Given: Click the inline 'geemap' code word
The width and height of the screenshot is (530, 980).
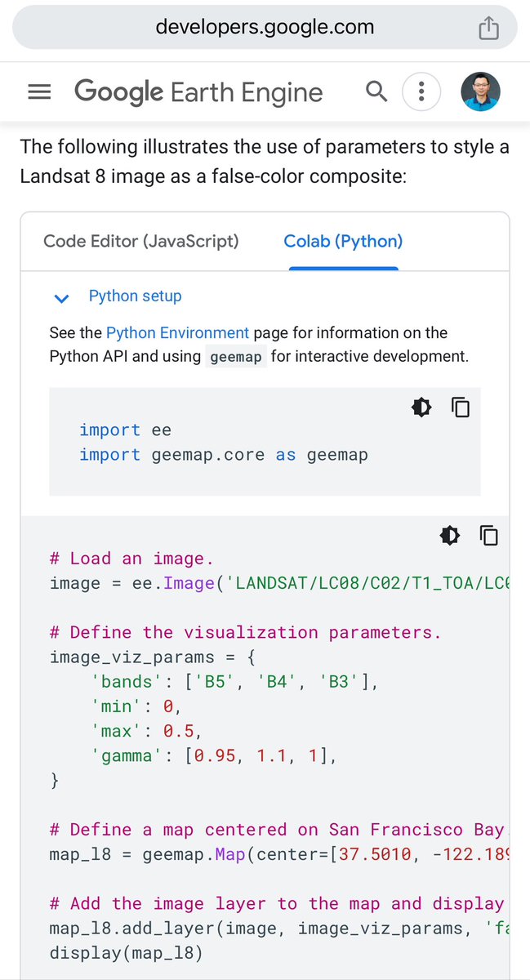Looking at the screenshot, I should [236, 358].
